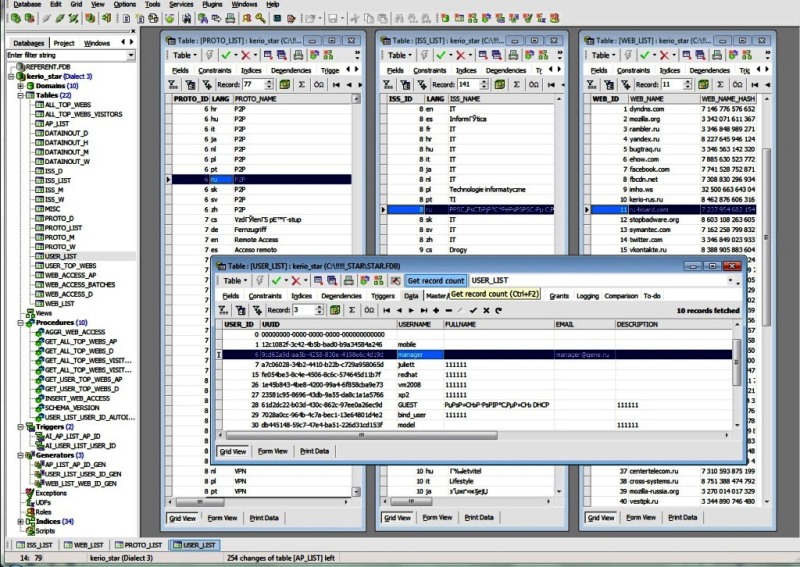Delete record with minus icon in USER_LIST
Viewport: 800px width, 567px height.
[448, 310]
